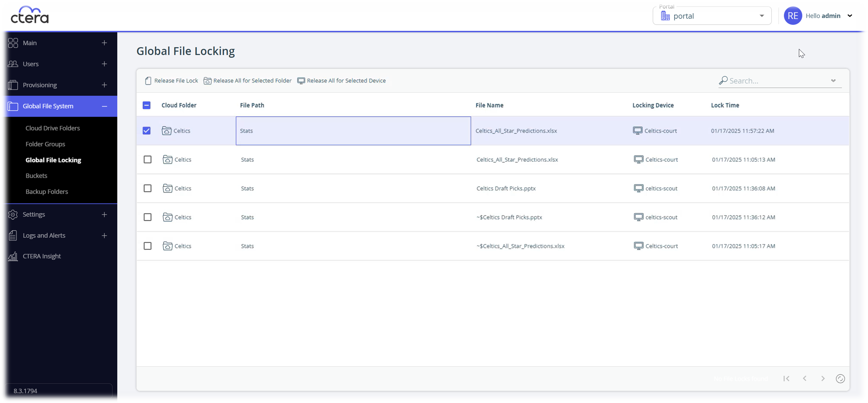Click device icon in Celtics Draft Picks.pptx row
The image size is (868, 403).
click(x=639, y=189)
